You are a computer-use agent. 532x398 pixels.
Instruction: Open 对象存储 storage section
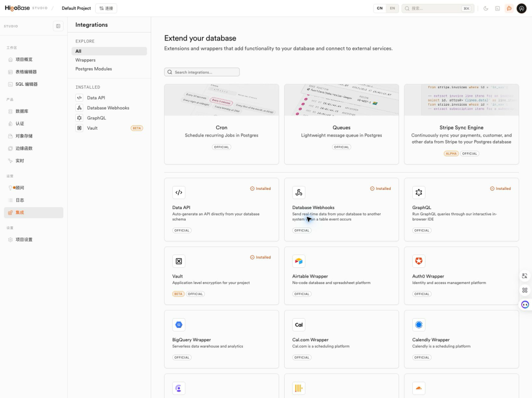[x=33, y=136]
